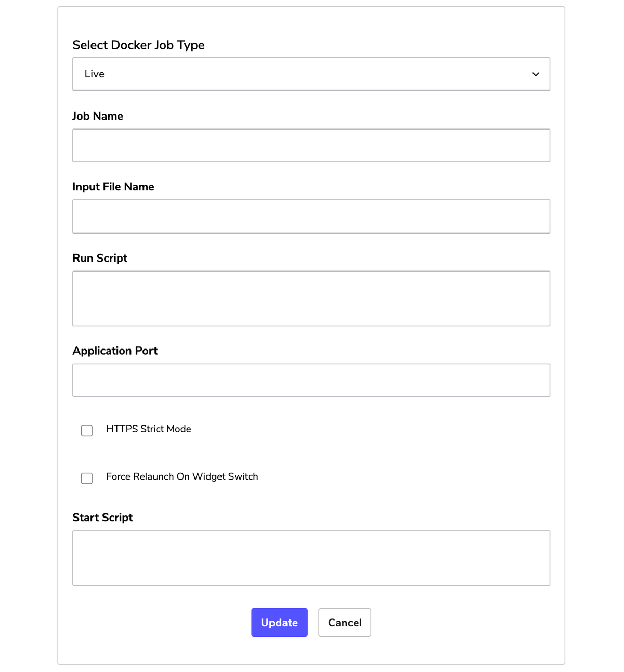This screenshot has width=624, height=672.
Task: Enable the HTTPS Strict Mode checkbox
Action: tap(87, 431)
